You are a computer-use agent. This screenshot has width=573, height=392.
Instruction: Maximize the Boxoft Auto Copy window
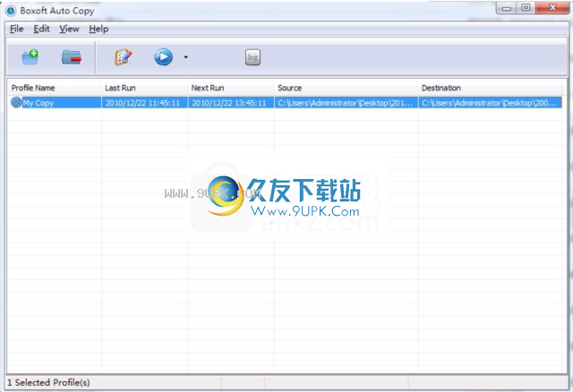pos(526,8)
